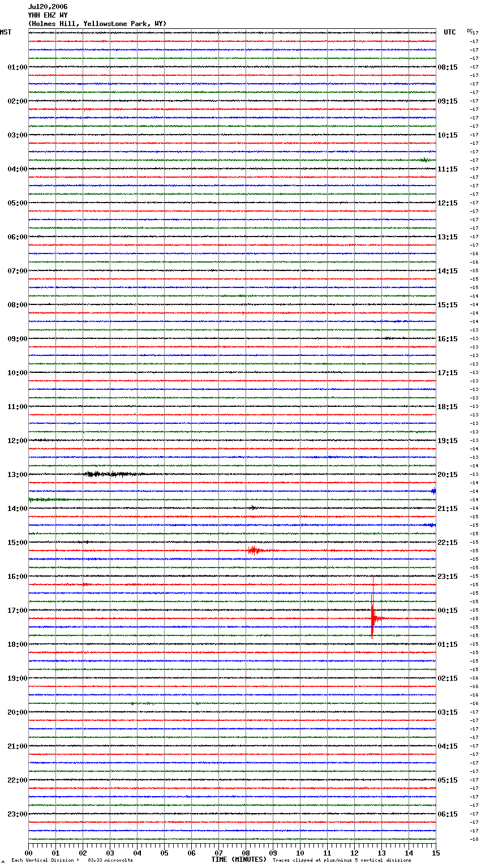Click the large red earthquake spike near 17:15
The height and width of the screenshot is (868, 481).
372,617
